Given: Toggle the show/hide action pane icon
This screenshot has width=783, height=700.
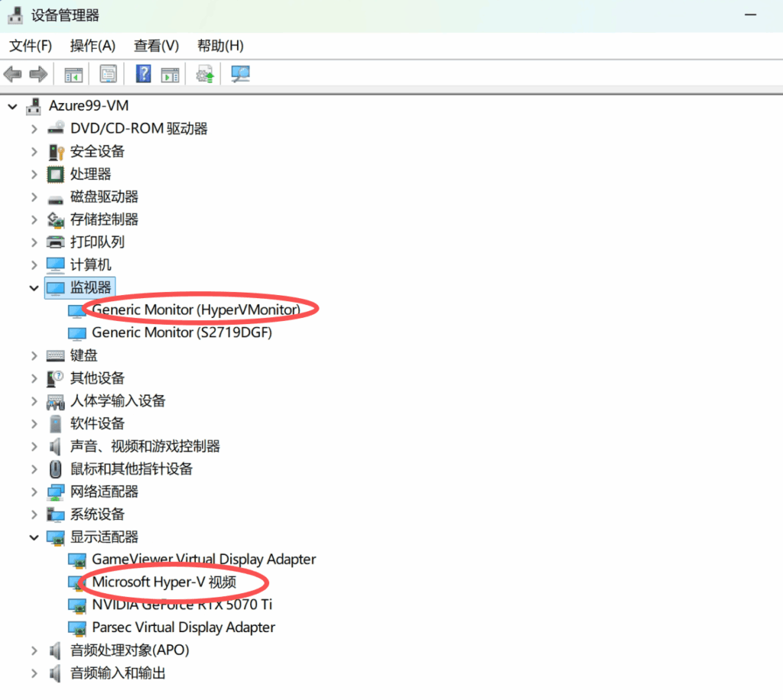Looking at the screenshot, I should coord(170,74).
